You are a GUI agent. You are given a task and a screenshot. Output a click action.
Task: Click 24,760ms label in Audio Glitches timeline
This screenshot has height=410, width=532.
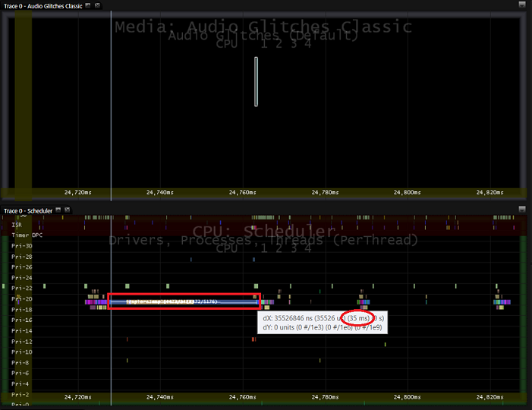pyautogui.click(x=242, y=192)
